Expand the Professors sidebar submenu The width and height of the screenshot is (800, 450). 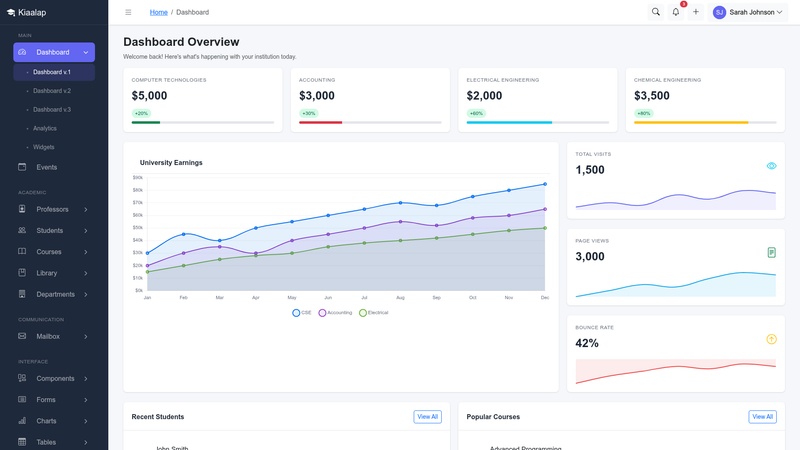[54, 209]
